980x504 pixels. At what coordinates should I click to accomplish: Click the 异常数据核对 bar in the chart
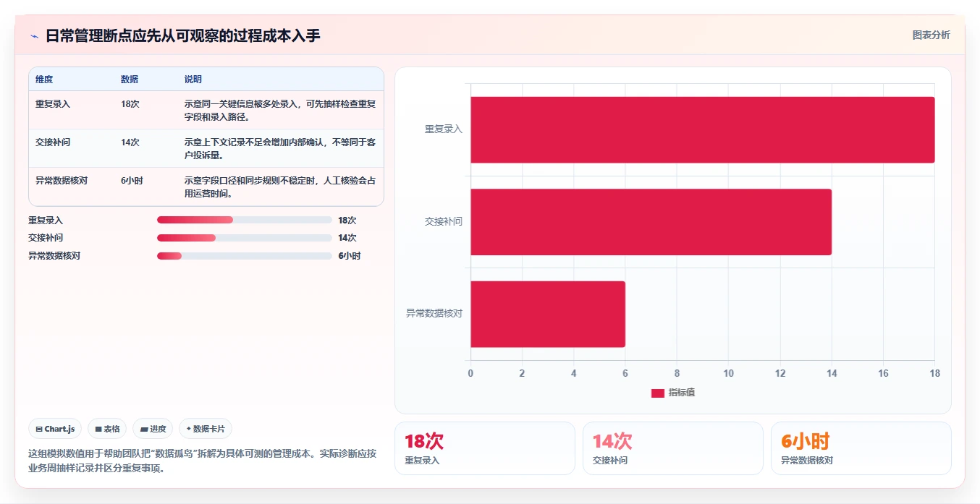point(548,314)
